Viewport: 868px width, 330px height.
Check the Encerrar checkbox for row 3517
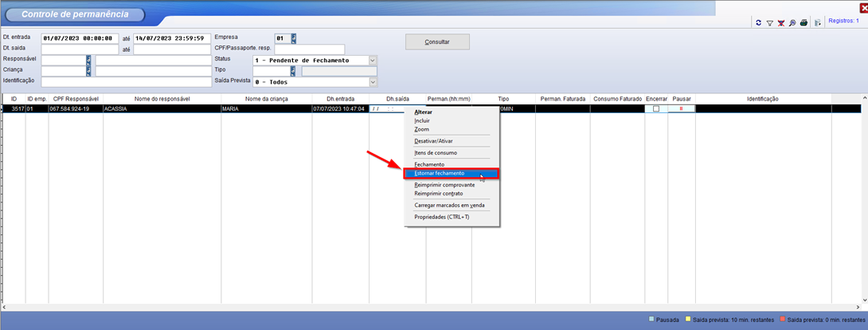pos(656,109)
